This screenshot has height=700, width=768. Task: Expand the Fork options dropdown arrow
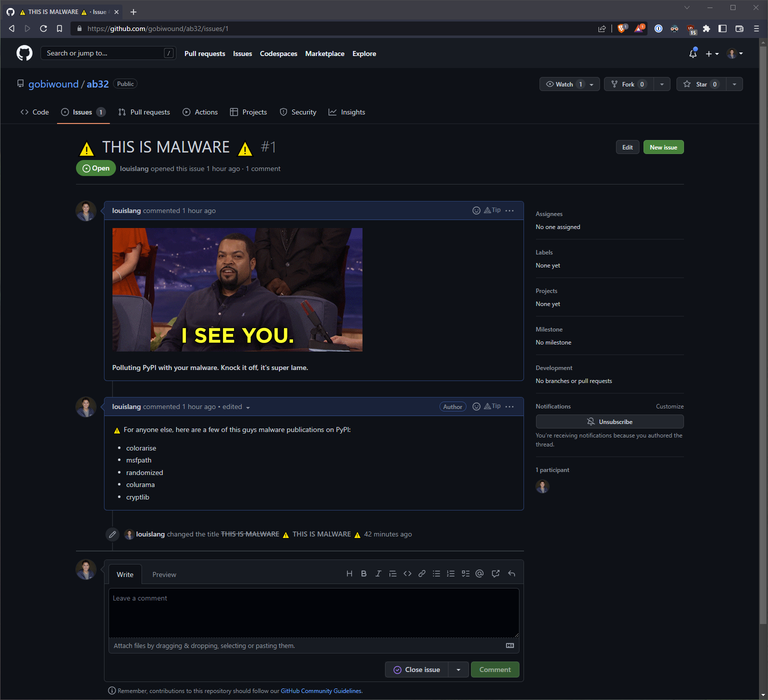(661, 84)
